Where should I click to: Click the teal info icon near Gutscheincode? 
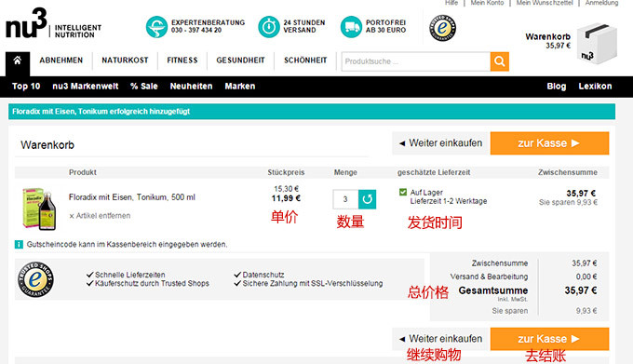point(19,244)
